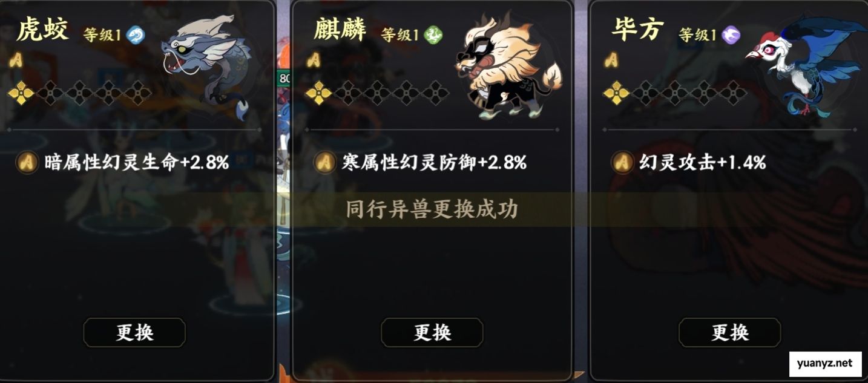Click the A rank icon under 麒麟 name

tap(314, 59)
